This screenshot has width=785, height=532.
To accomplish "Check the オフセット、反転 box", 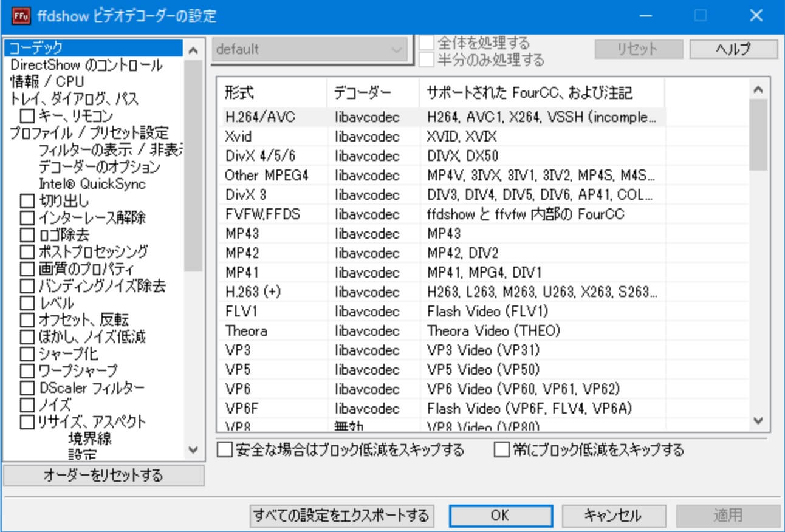I will click(28, 319).
